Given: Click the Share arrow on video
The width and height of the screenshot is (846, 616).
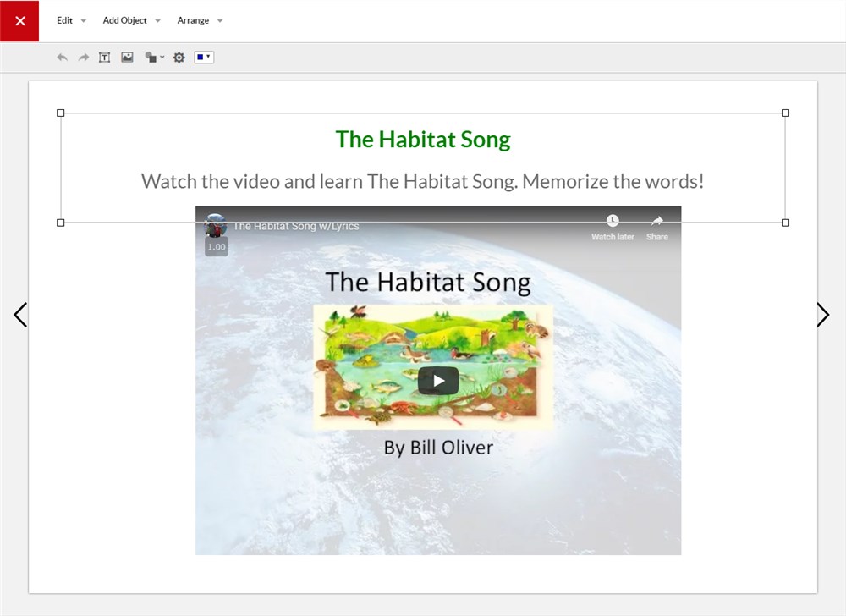Looking at the screenshot, I should click(x=657, y=223).
